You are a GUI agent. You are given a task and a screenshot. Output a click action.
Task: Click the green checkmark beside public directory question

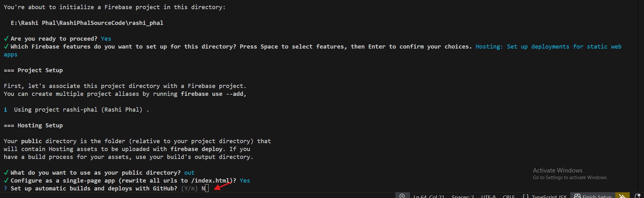[x=6, y=173]
